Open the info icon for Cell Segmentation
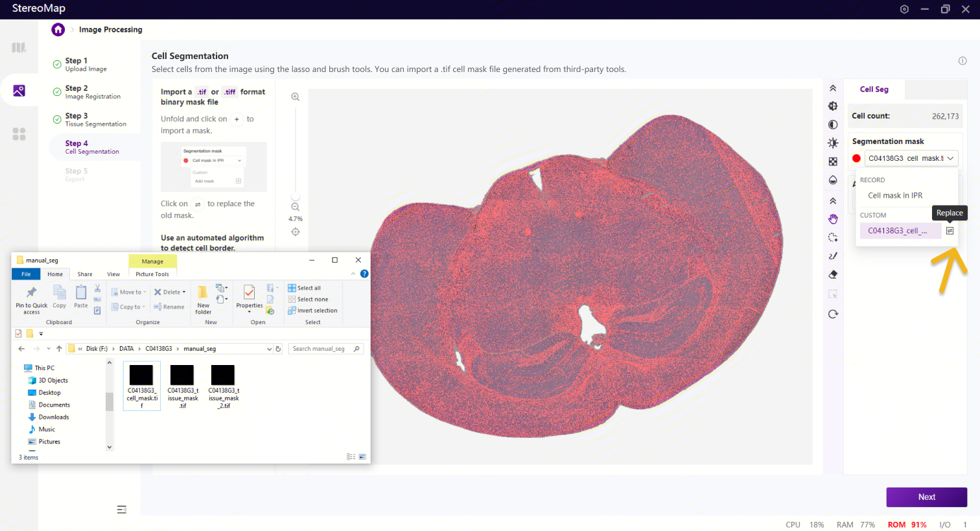 962,61
